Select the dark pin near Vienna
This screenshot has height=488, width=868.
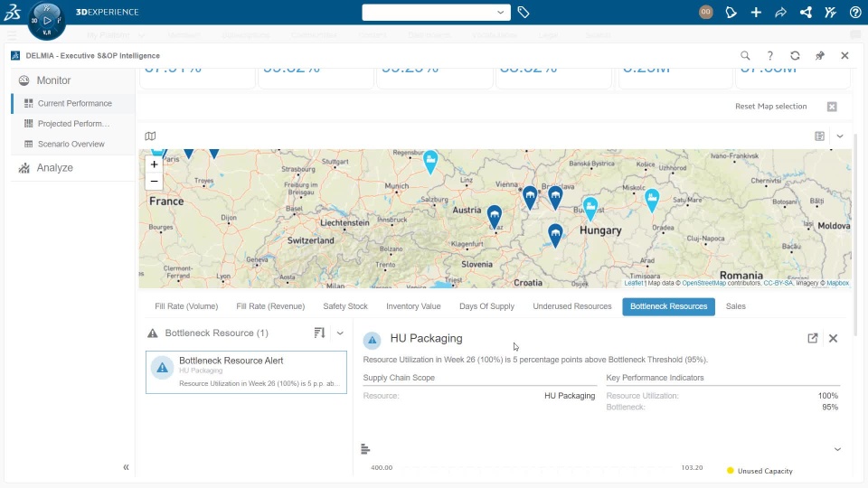[530, 198]
